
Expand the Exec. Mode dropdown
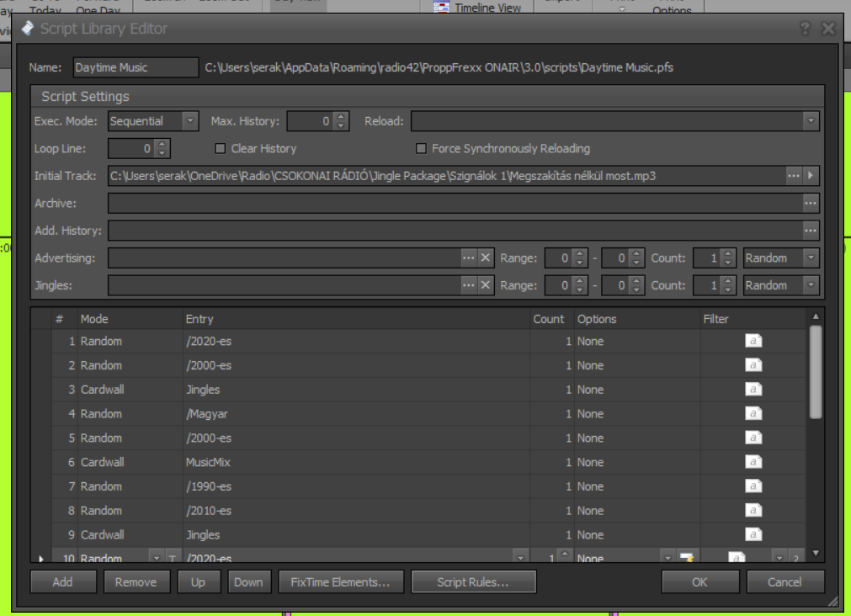click(x=190, y=121)
